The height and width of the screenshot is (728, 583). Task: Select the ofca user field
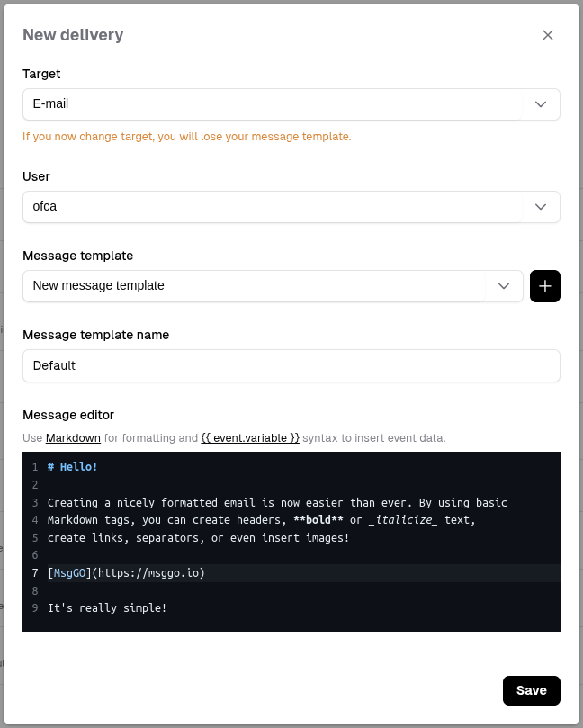[x=270, y=207]
